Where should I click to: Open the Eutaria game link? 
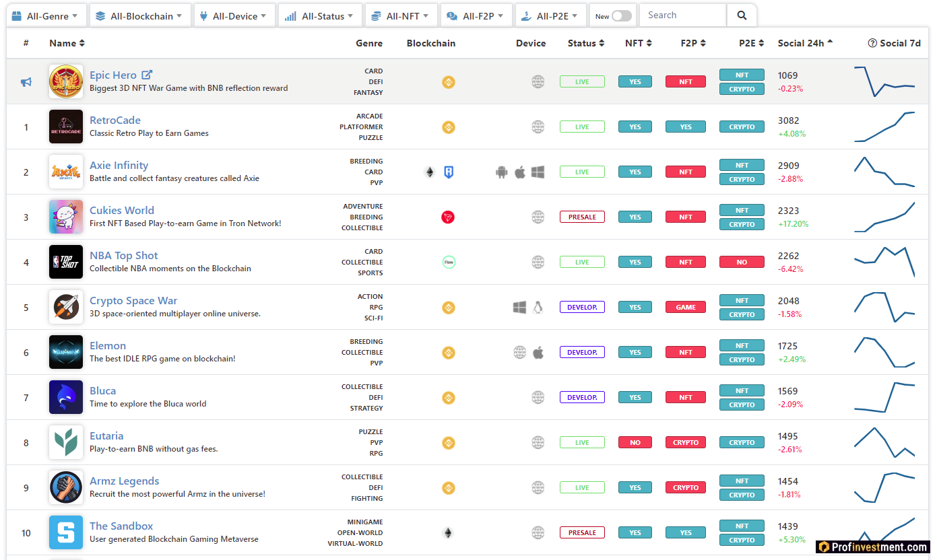point(106,436)
